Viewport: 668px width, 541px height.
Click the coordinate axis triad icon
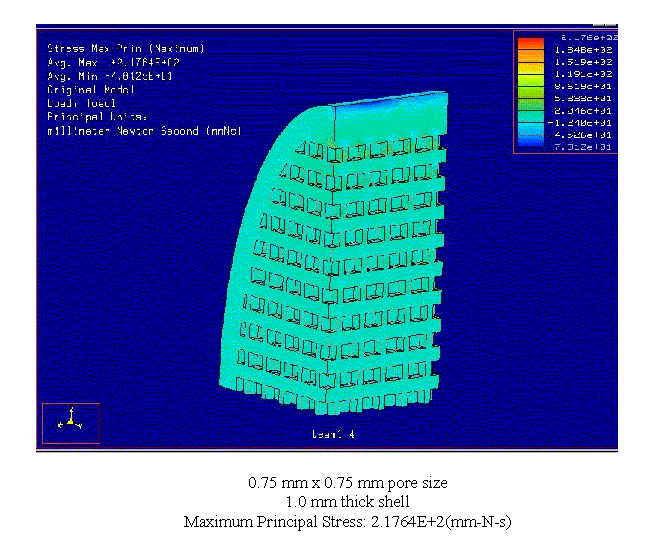point(70,423)
